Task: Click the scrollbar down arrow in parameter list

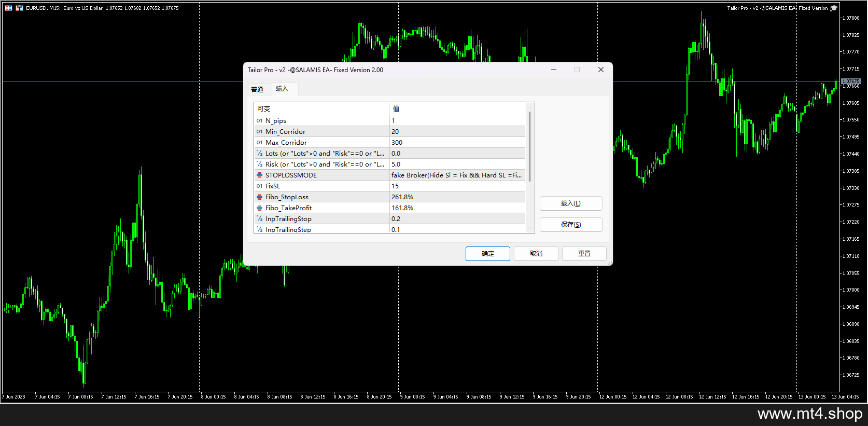Action: click(x=530, y=228)
